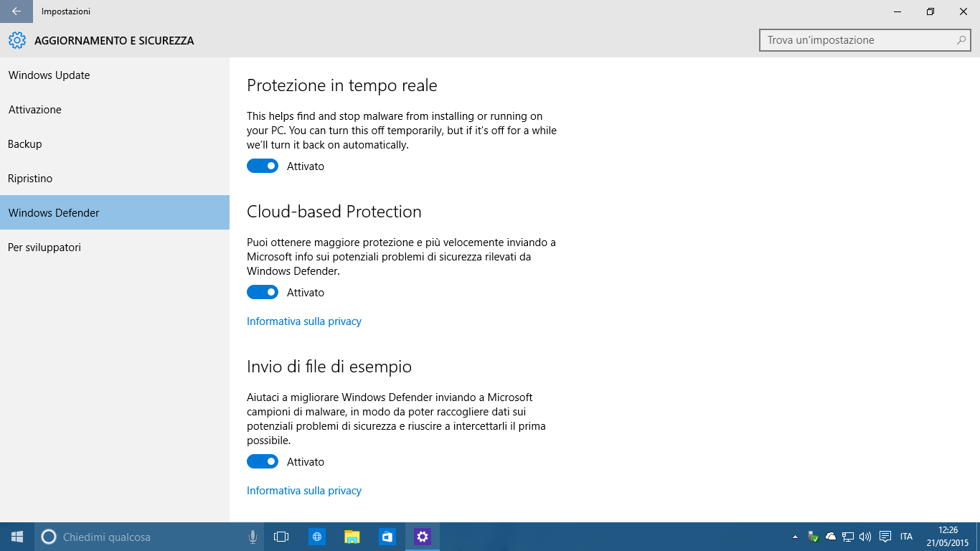Open privacy link under Invio di file
The image size is (980, 551).
point(304,491)
